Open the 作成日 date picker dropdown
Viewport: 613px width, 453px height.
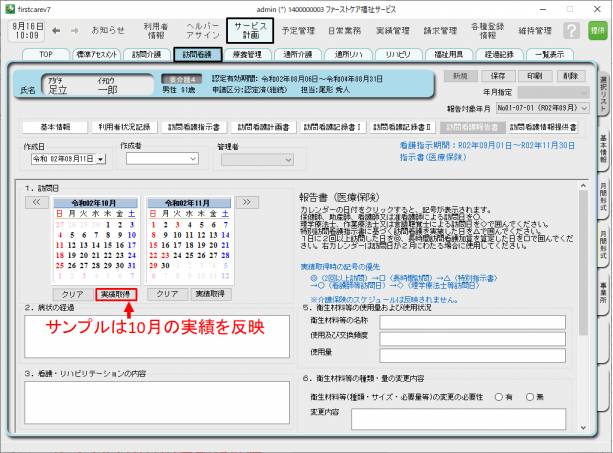click(100, 159)
